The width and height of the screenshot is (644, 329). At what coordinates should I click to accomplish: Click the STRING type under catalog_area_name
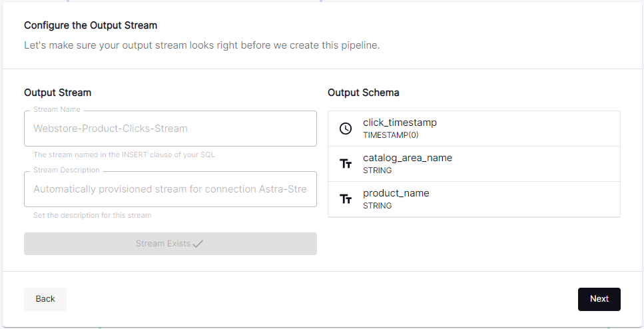[377, 170]
